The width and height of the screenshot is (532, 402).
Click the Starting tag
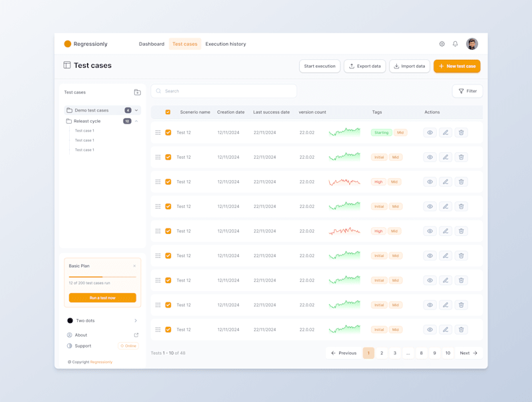tap(381, 132)
